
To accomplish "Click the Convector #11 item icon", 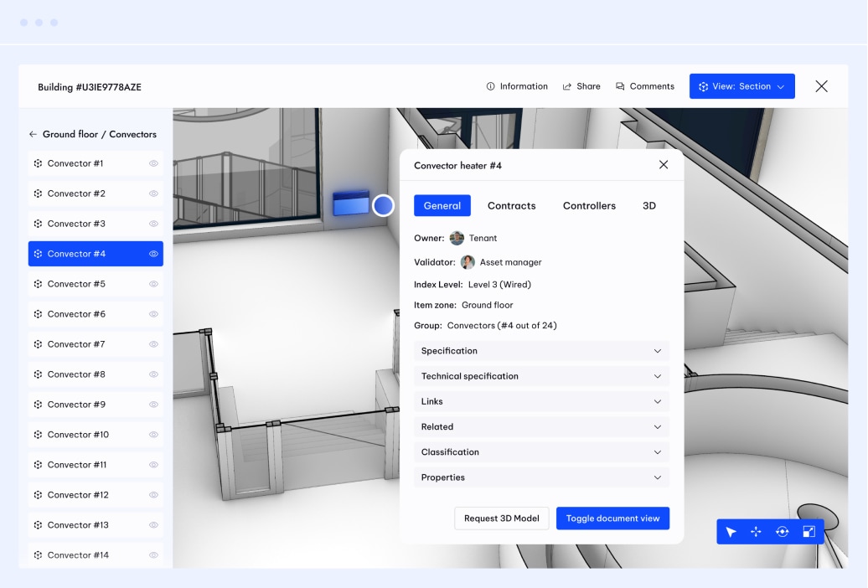I will (38, 465).
